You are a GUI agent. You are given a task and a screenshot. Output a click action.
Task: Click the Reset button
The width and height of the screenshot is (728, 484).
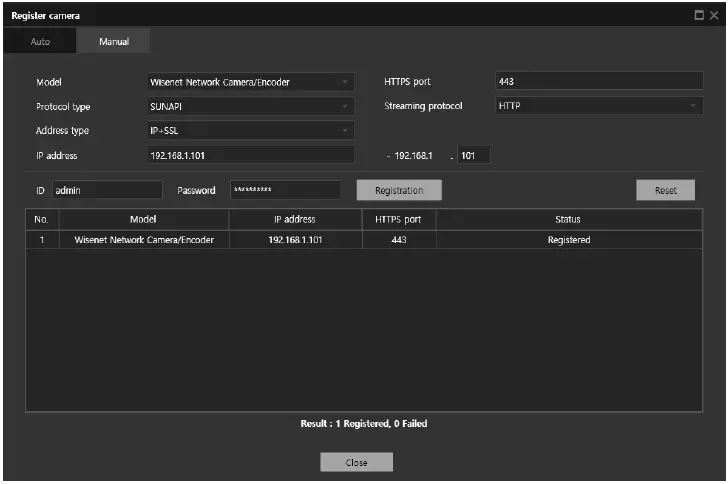(x=665, y=190)
